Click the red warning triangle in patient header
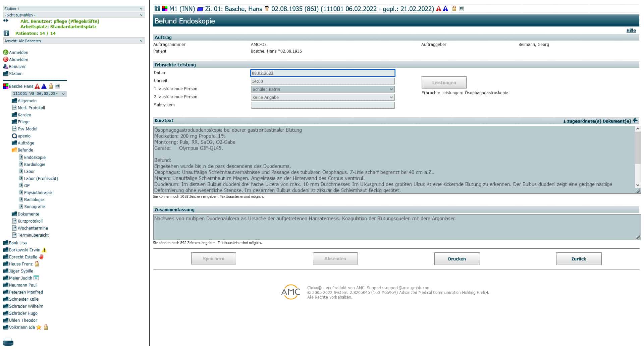 coord(438,9)
